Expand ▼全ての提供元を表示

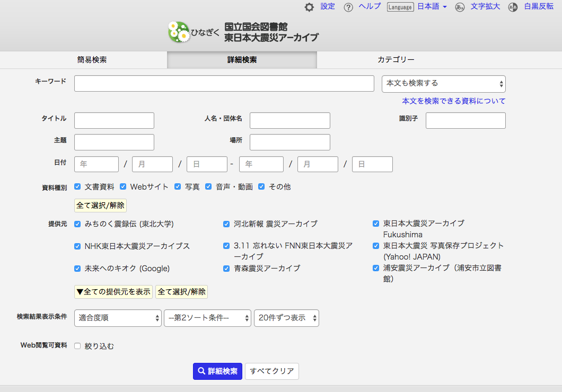click(x=113, y=292)
